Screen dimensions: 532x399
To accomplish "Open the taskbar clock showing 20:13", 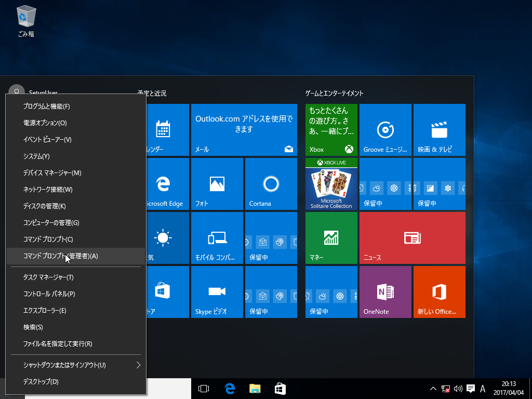I will pyautogui.click(x=509, y=389).
